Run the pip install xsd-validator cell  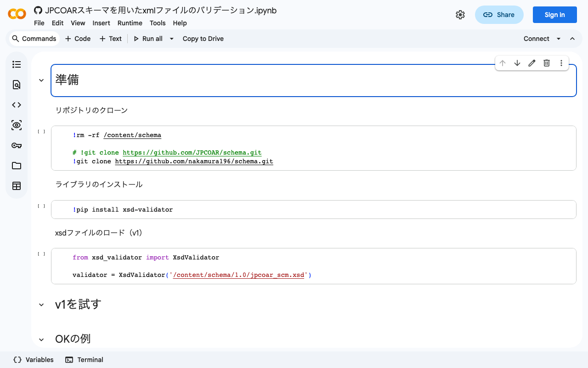41,206
